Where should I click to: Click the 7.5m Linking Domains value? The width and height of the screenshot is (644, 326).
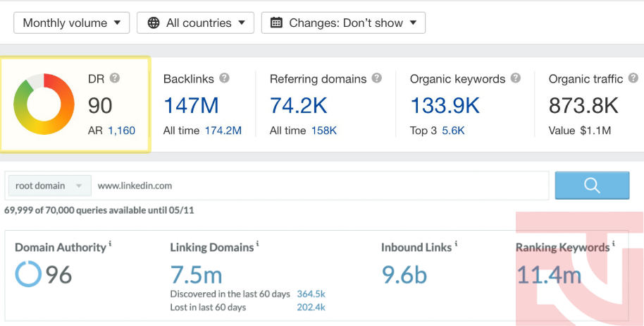(x=197, y=274)
